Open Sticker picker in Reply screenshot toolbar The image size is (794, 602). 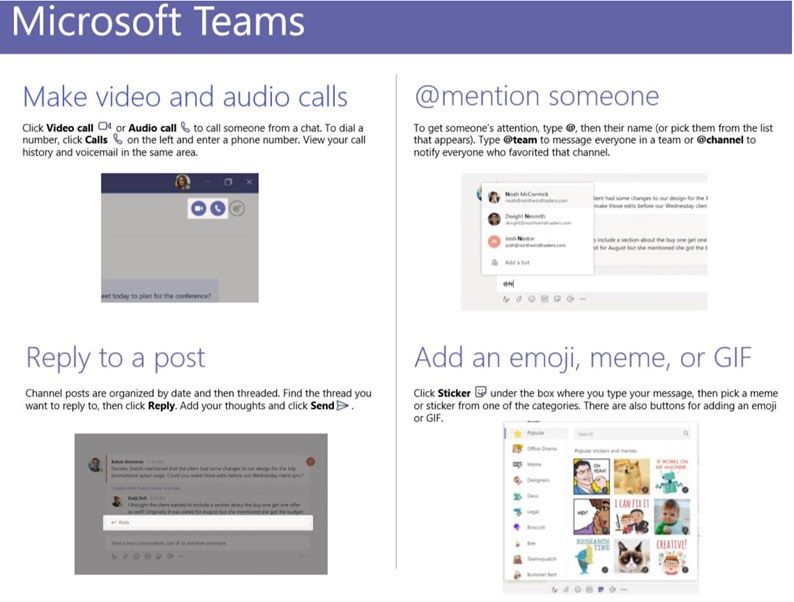point(158,556)
